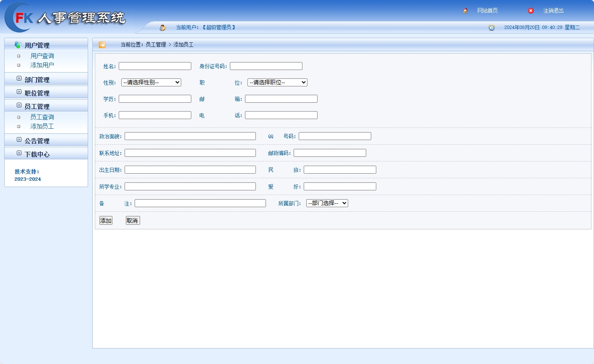
Task: Click the 【超级管理员】 current user text
Action: point(219,28)
